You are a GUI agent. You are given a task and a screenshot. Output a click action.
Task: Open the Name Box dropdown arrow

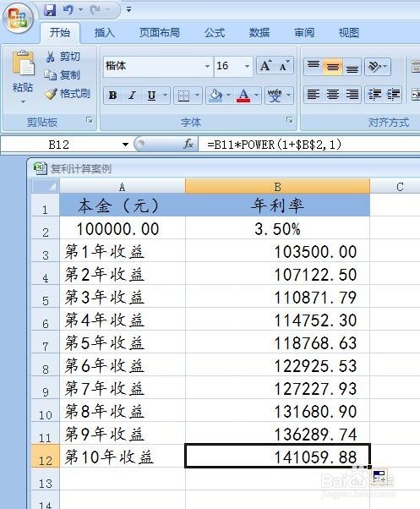125,145
